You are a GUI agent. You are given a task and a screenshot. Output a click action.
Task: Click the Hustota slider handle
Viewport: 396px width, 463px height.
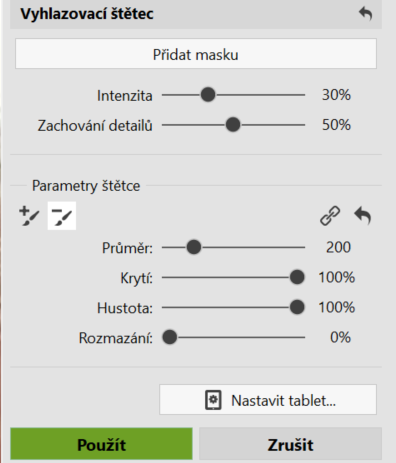297,307
